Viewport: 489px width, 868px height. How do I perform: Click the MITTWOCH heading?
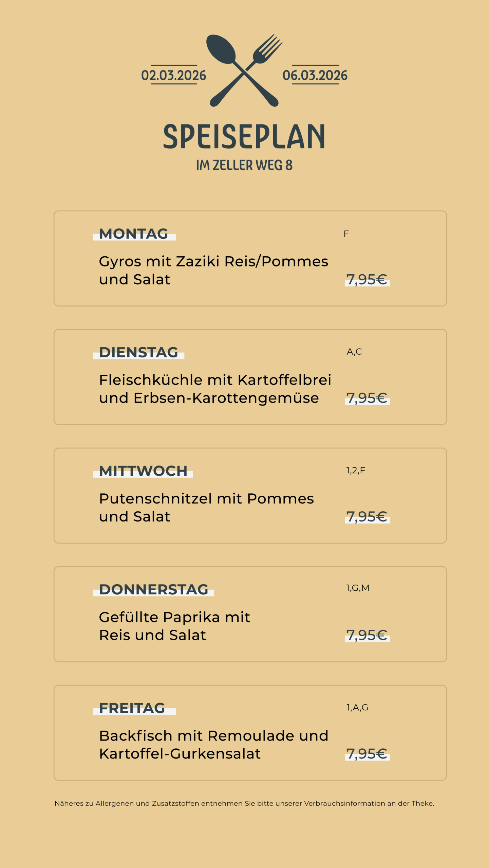(x=143, y=471)
